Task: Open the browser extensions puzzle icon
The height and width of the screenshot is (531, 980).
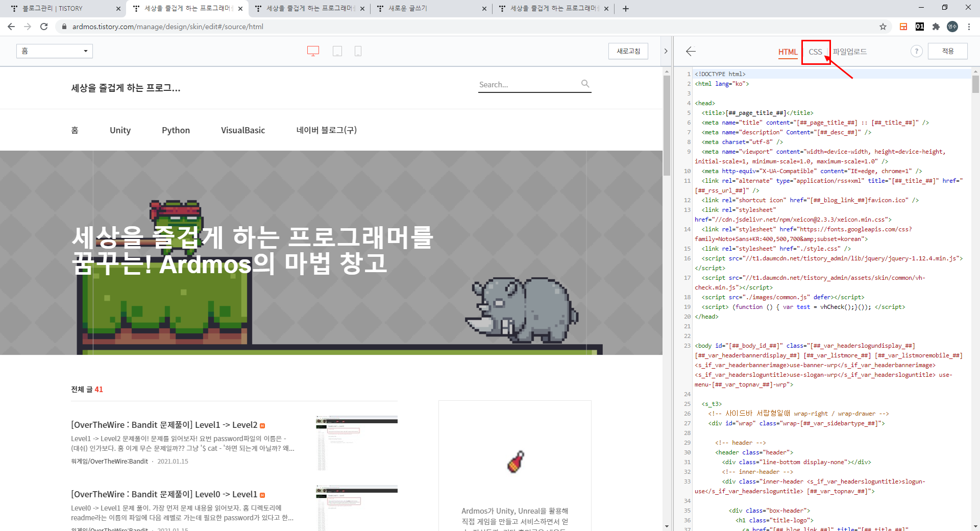Action: [x=936, y=27]
